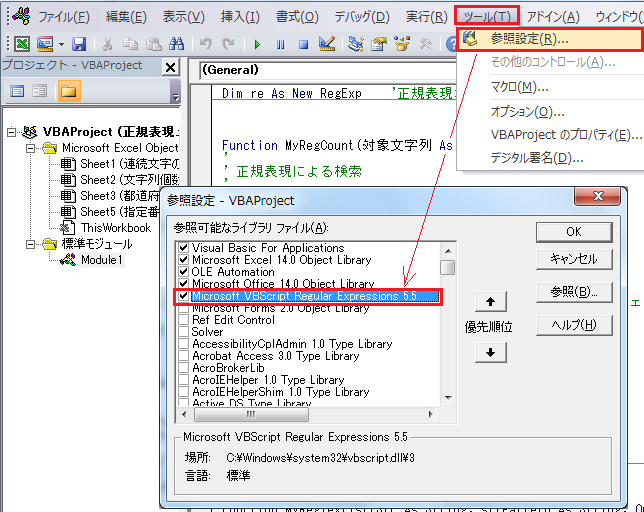Open the 挿入(I) menu
The image size is (644, 512).
pyautogui.click(x=239, y=17)
